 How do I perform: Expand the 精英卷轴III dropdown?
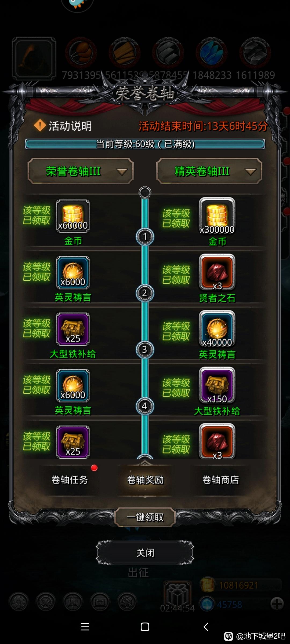[209, 171]
